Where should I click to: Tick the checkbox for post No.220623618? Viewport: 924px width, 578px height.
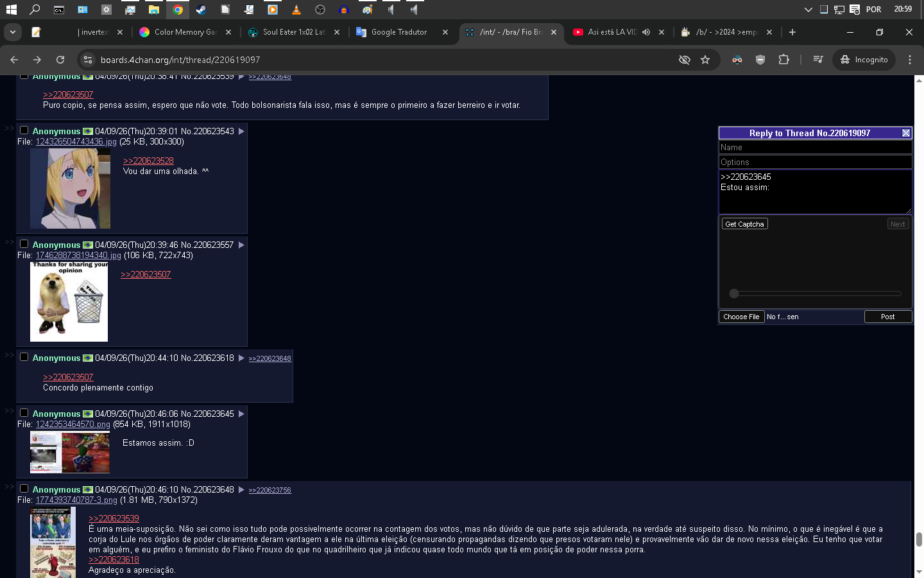pyautogui.click(x=24, y=357)
